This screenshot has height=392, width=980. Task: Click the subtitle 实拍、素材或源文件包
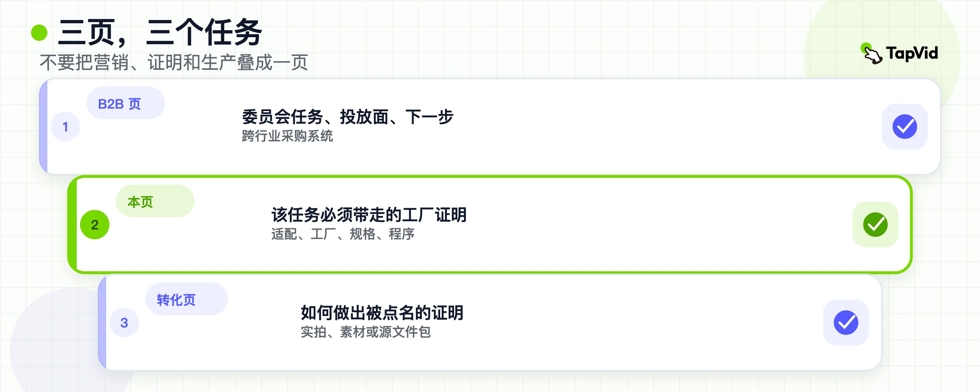tap(366, 332)
